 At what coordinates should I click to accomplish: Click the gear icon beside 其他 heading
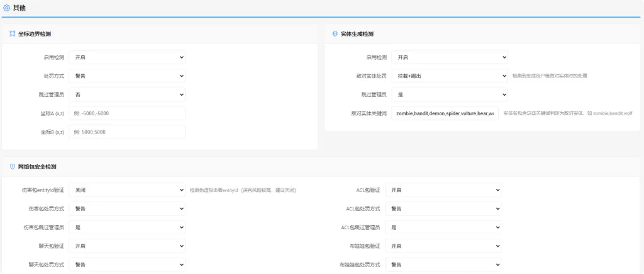[6, 8]
